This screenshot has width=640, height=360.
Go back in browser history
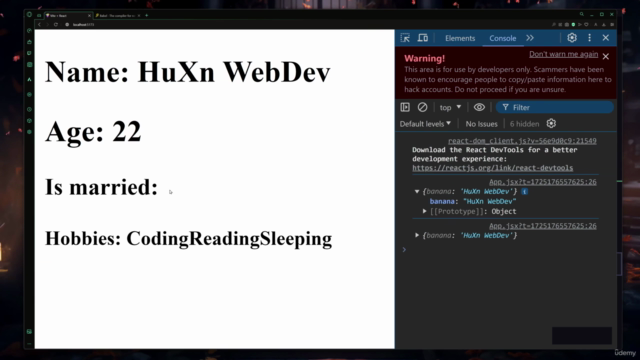click(39, 24)
